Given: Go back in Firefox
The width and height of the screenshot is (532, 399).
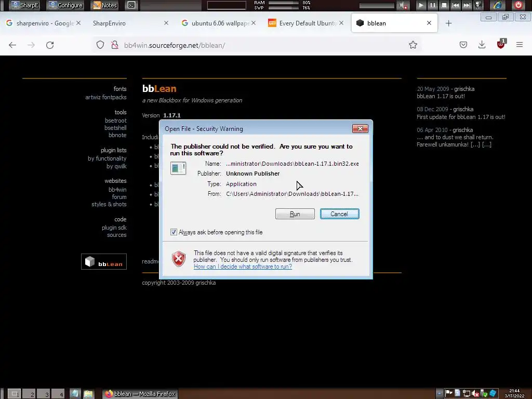Looking at the screenshot, I should (x=12, y=45).
